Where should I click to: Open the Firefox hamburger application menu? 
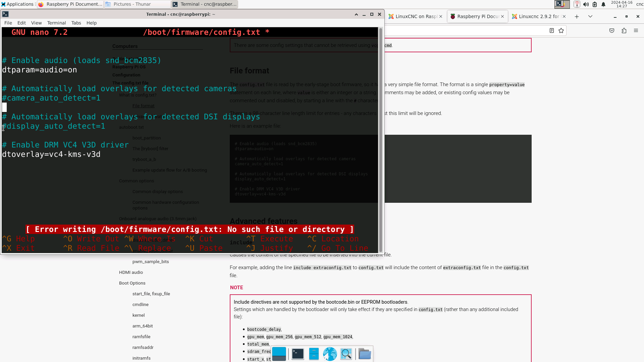click(x=636, y=31)
